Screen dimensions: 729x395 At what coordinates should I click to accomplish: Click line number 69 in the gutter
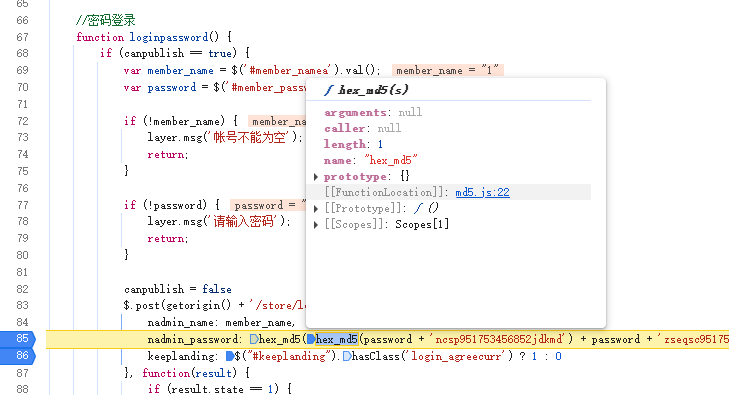pyautogui.click(x=22, y=70)
